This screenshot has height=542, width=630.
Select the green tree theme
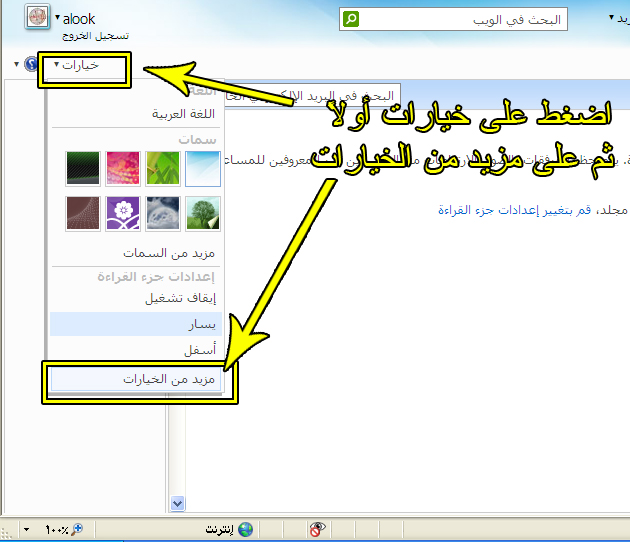(203, 213)
